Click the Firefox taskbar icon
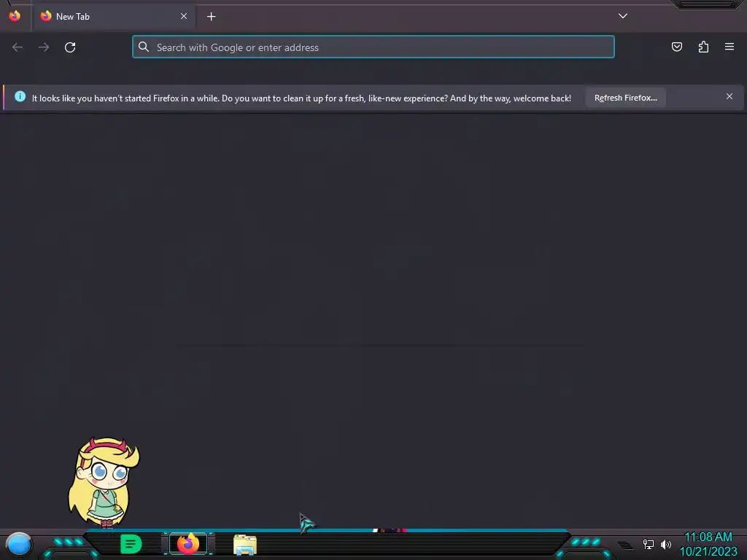Image resolution: width=747 pixels, height=560 pixels. pyautogui.click(x=188, y=544)
